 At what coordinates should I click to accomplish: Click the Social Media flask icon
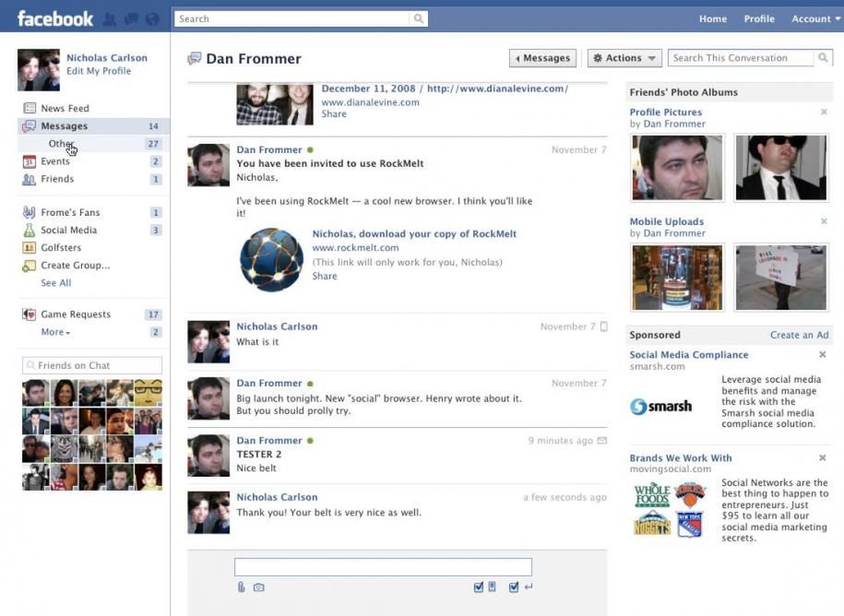tap(30, 231)
